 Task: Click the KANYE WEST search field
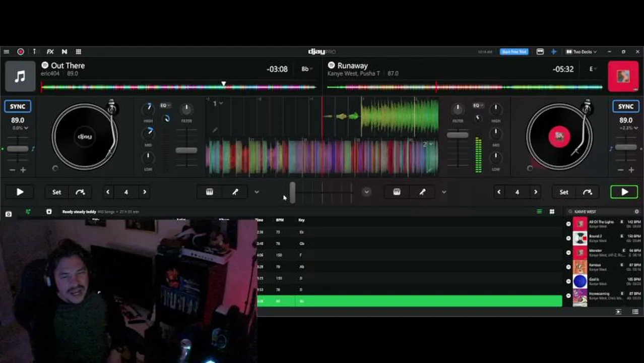click(x=603, y=212)
